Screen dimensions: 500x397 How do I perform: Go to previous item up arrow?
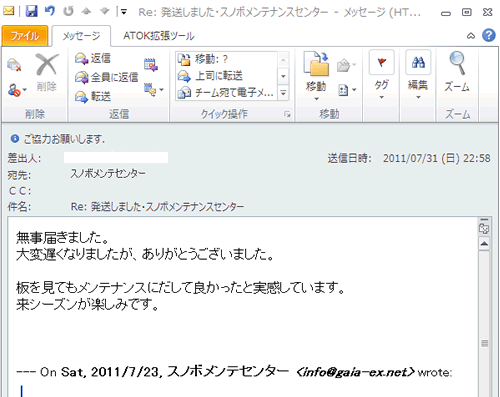(x=87, y=12)
